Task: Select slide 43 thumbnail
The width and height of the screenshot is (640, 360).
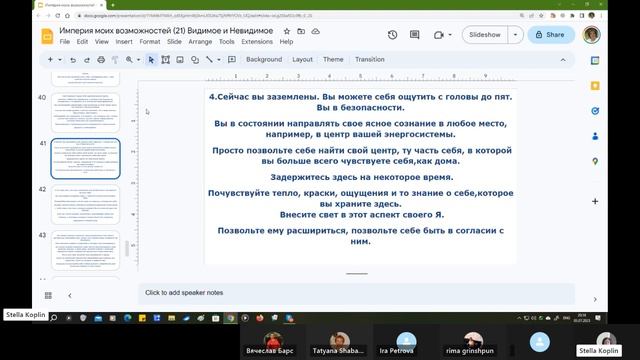Action: point(85,251)
